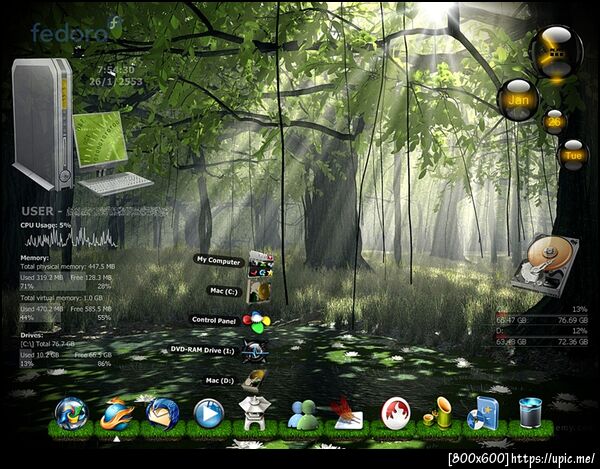This screenshot has width=600, height=469.
Task: Open the blue disc and box dock icon
Action: [483, 413]
